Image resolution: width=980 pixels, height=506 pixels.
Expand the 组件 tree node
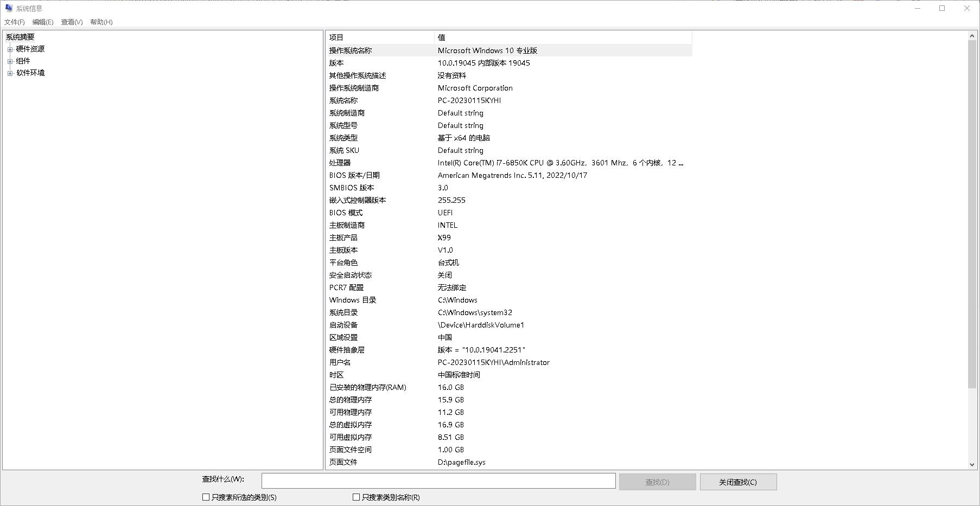11,61
